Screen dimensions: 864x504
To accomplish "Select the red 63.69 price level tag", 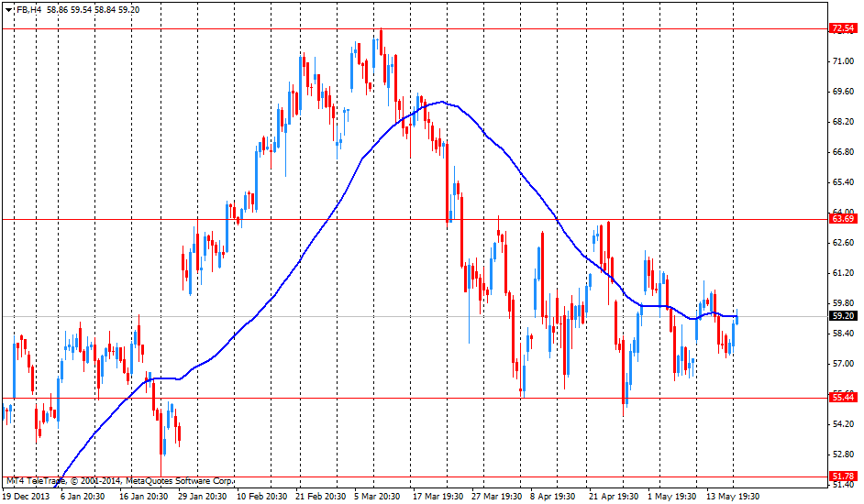I will (x=842, y=219).
